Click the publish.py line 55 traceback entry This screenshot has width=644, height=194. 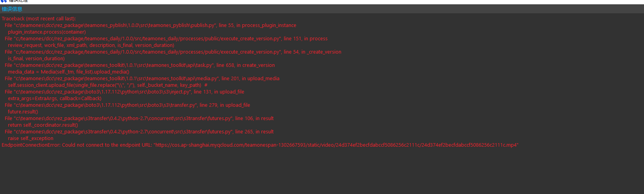pos(150,25)
